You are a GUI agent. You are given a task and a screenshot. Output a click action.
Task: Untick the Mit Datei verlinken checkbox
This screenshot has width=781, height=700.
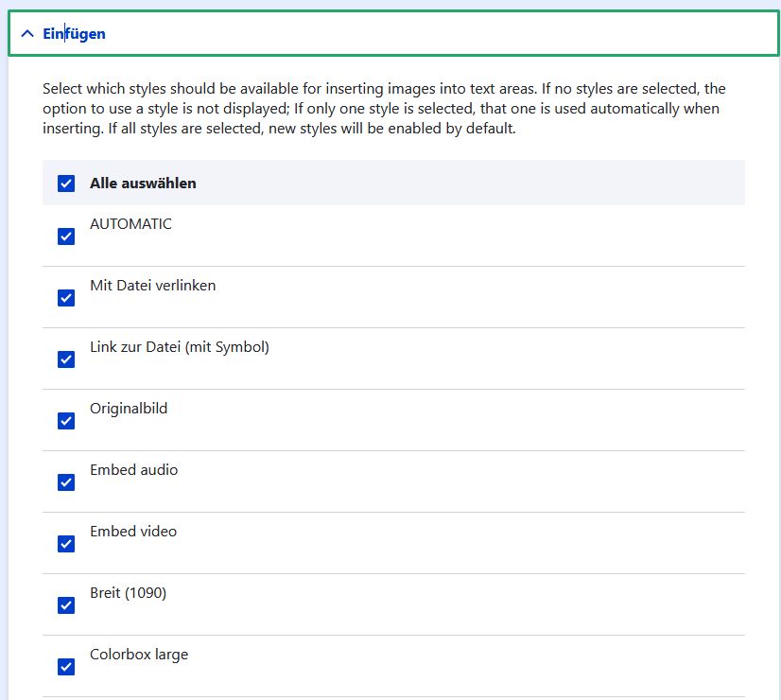pyautogui.click(x=66, y=298)
